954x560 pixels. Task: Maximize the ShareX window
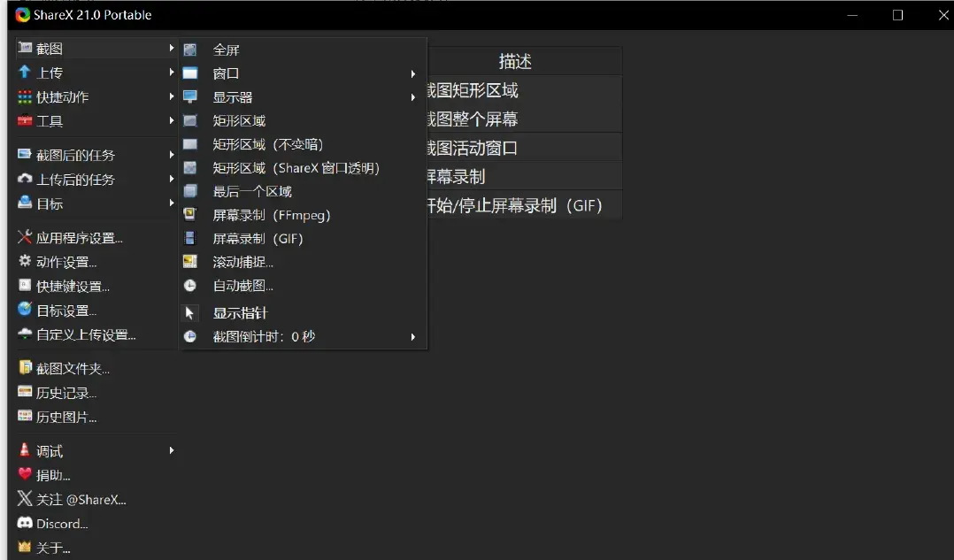click(897, 14)
